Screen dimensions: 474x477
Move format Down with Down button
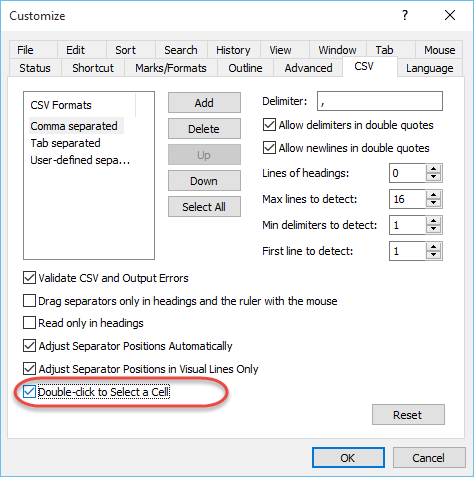[x=204, y=181]
